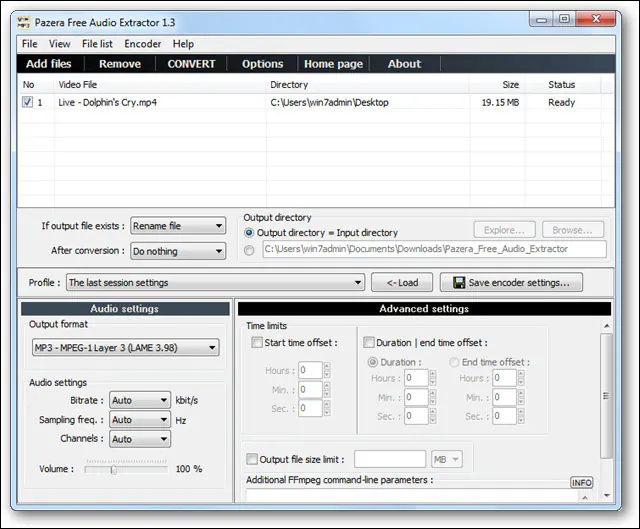Open the Profile dropdown
Viewport: 640px width, 529px height.
pyautogui.click(x=215, y=282)
